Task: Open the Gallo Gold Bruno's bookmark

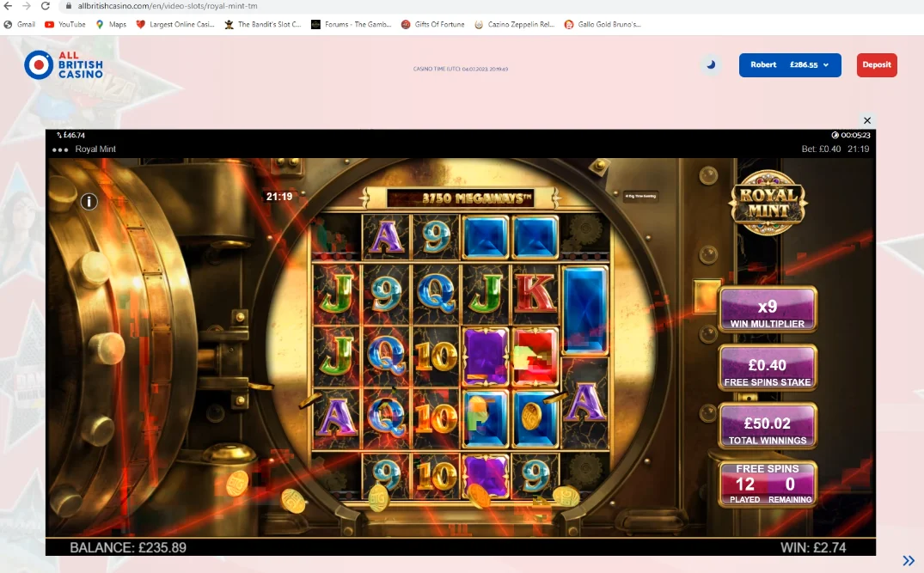Action: coord(603,24)
